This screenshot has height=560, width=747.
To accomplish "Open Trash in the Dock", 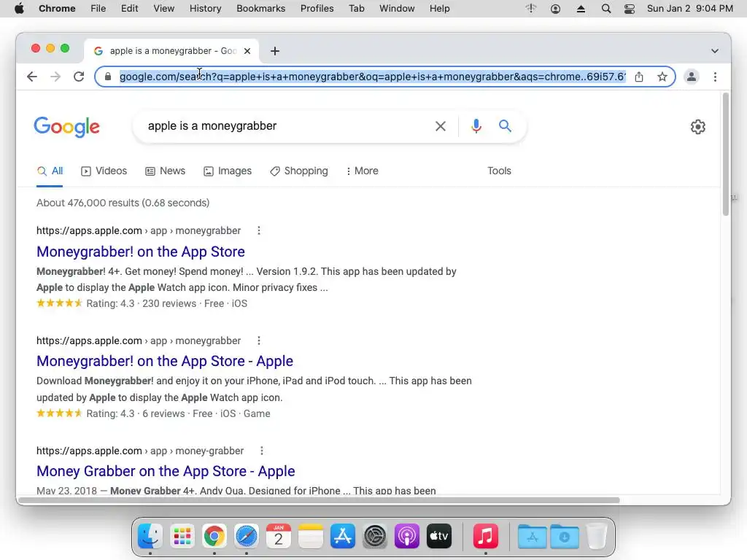I will [x=596, y=536].
